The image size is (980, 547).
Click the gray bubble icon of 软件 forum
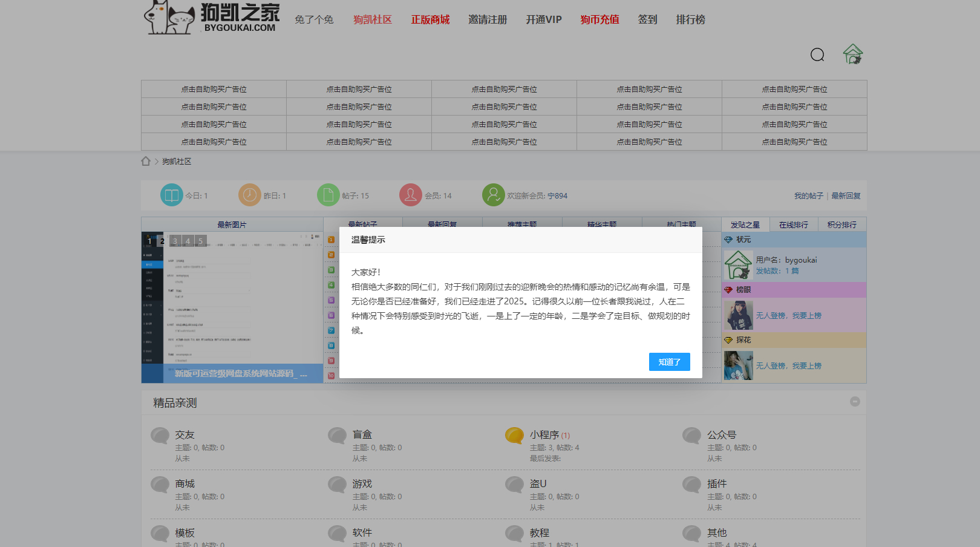[337, 533]
